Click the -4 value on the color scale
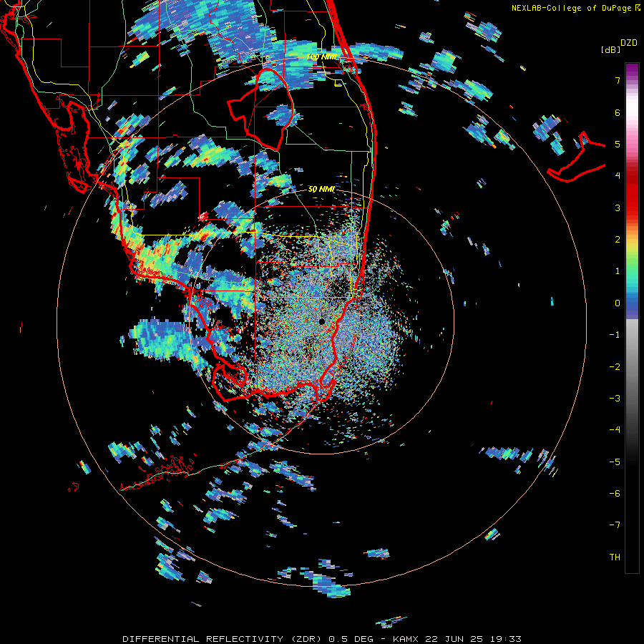The width and height of the screenshot is (644, 644). (615, 430)
